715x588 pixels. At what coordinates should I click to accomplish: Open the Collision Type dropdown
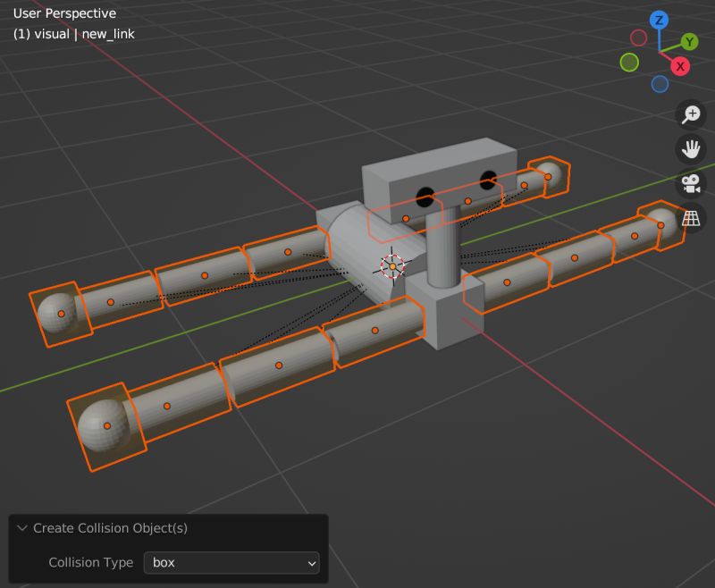tap(231, 563)
